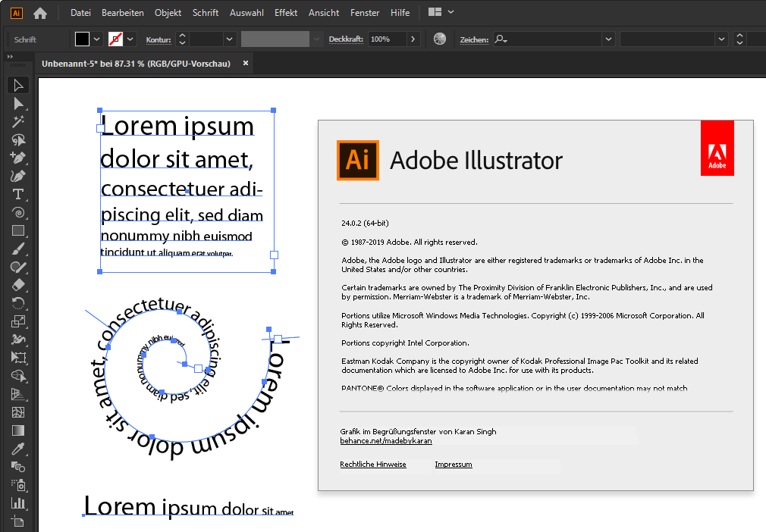
Task: Open the Hilfe menu
Action: click(x=400, y=13)
